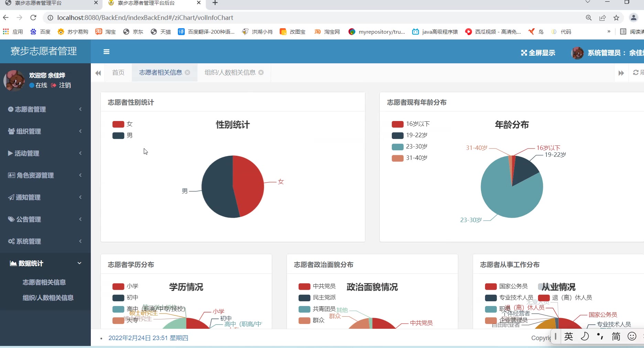
Task: Click the IME emoji smiley icon
Action: (632, 336)
